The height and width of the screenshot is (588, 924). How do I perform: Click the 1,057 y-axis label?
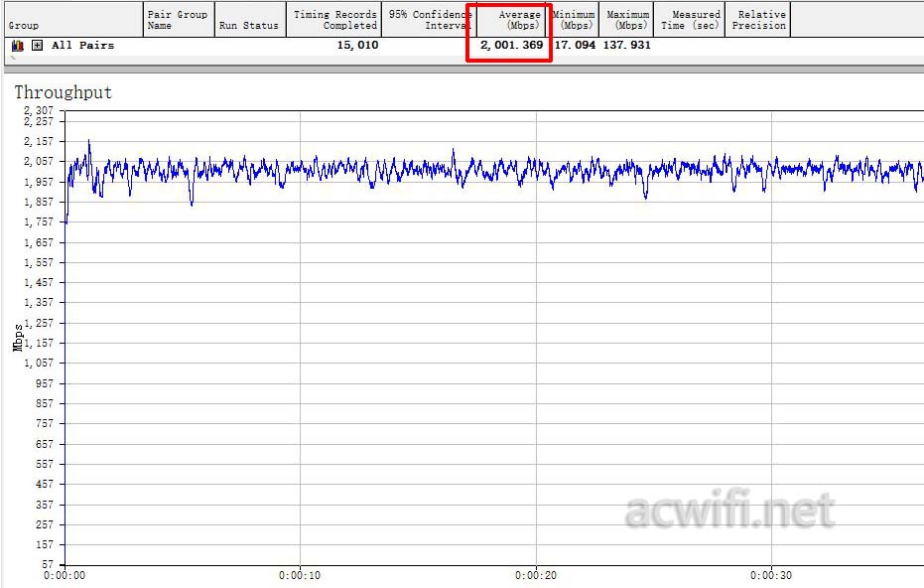[x=39, y=364]
